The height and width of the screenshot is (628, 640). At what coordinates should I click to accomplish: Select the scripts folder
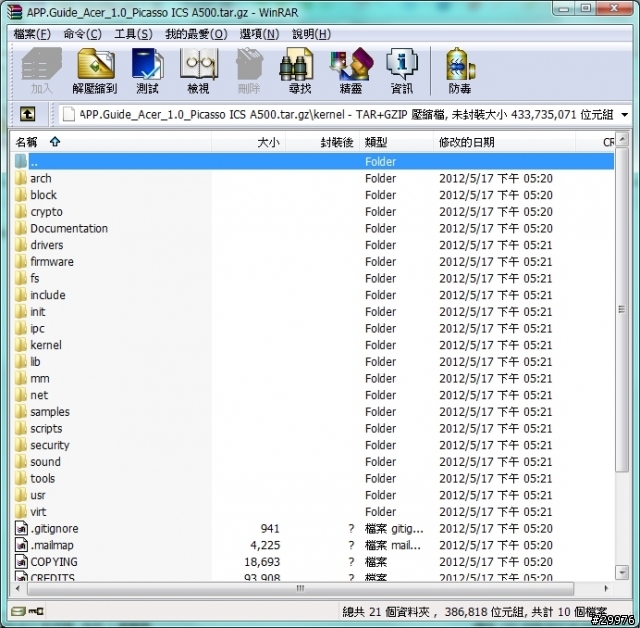tap(46, 428)
